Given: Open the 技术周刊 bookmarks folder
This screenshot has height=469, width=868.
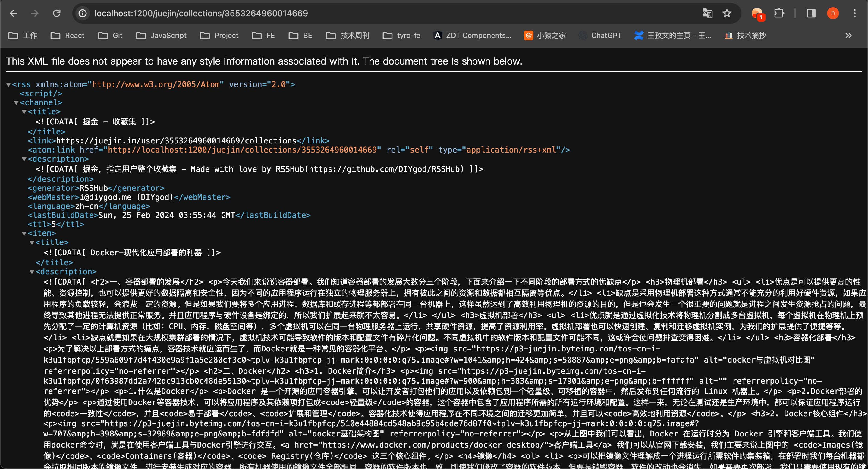Looking at the screenshot, I should (x=348, y=36).
